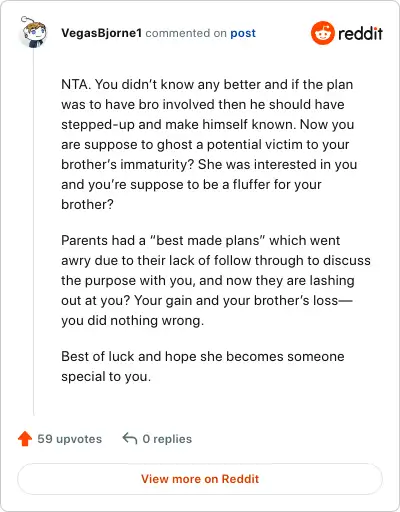Click the curved reply arrow icon
400x512 pixels.
pyautogui.click(x=130, y=438)
